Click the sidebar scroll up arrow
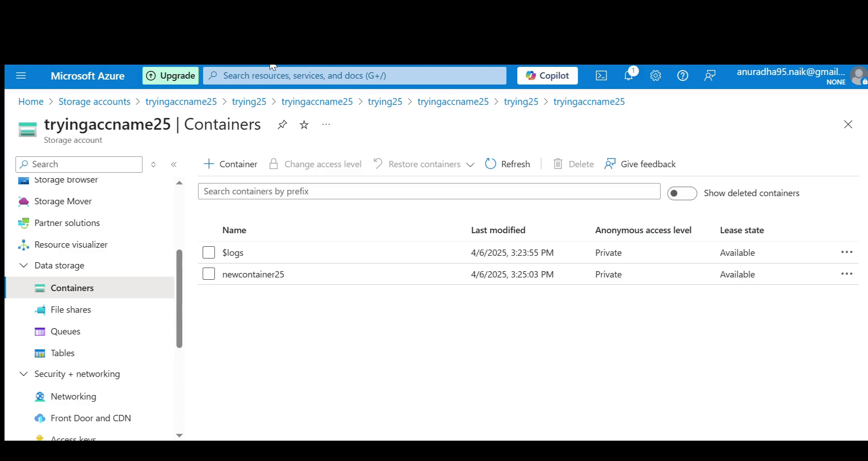868x461 pixels. [179, 183]
